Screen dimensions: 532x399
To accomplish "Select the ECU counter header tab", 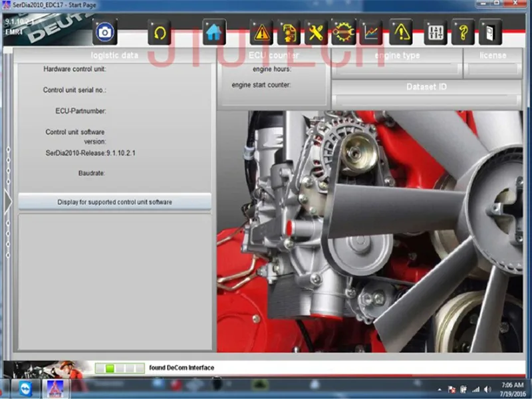I will (273, 55).
